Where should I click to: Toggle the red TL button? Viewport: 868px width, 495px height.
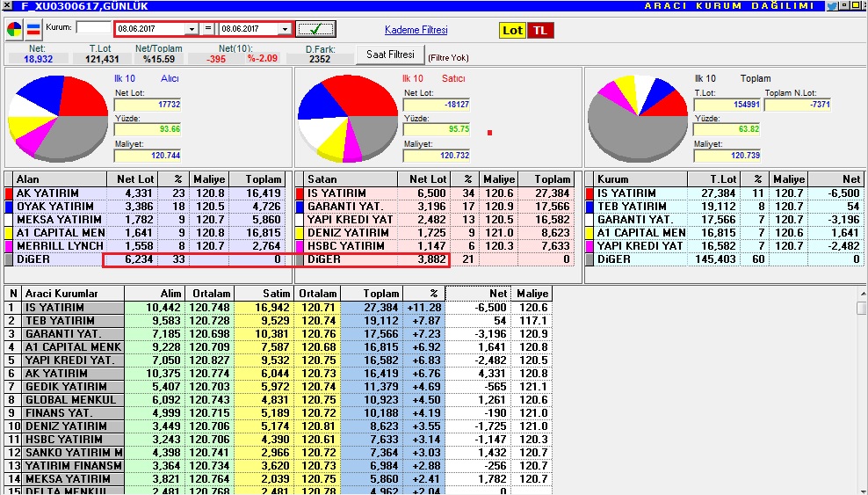540,31
